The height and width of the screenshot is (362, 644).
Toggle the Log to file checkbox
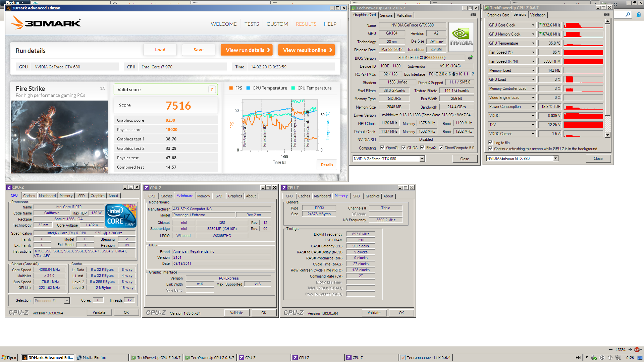coord(490,142)
